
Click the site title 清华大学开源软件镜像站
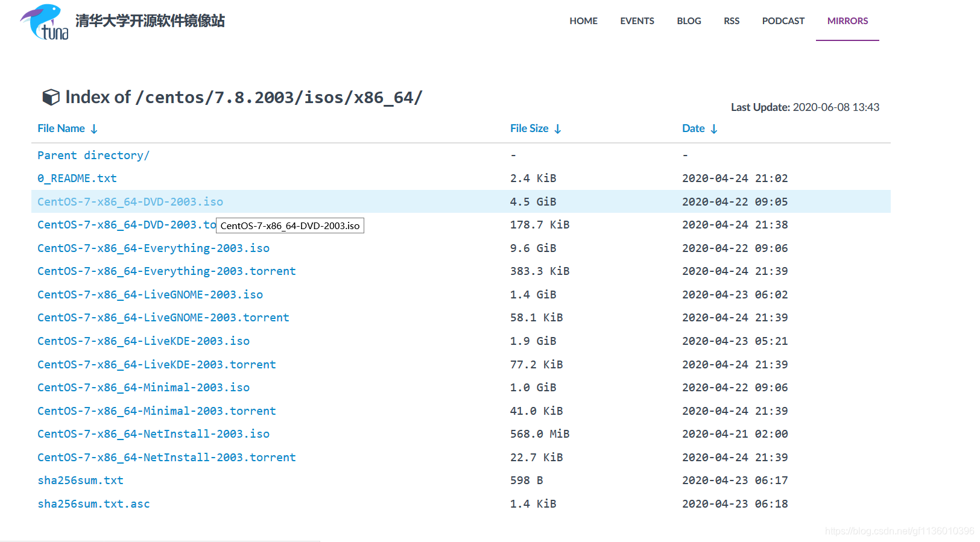click(150, 20)
